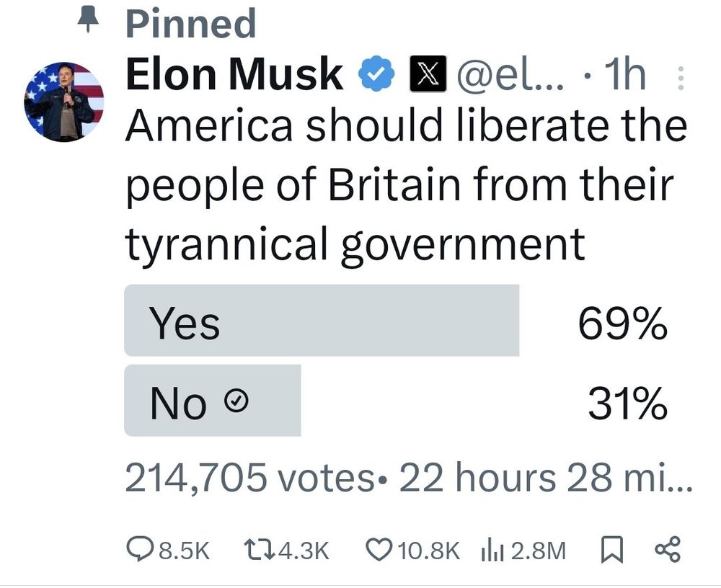Click the 69% Yes result bar
721x588 pixels.
322,321
